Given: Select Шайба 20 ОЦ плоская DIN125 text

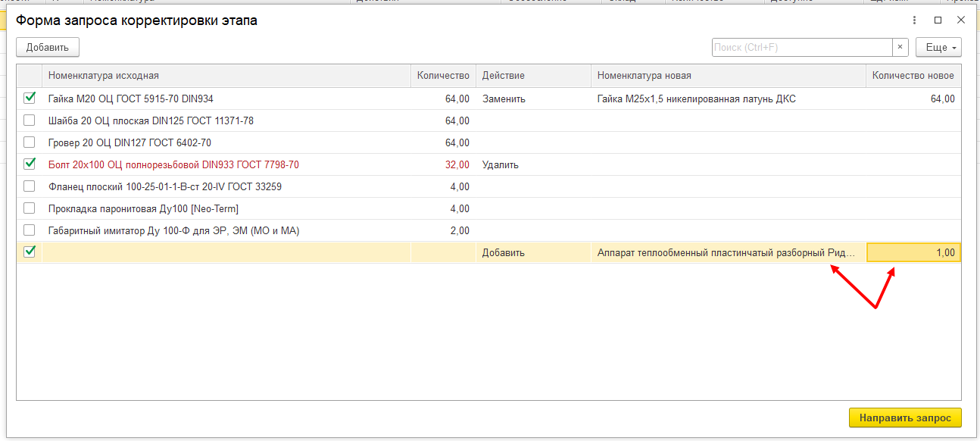Looking at the screenshot, I should click(151, 120).
